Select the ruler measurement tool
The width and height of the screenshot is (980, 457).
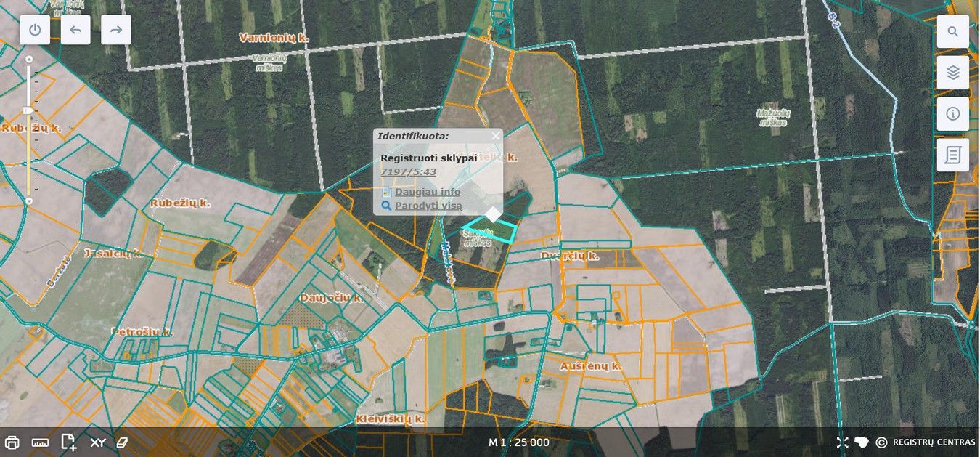coord(40,442)
